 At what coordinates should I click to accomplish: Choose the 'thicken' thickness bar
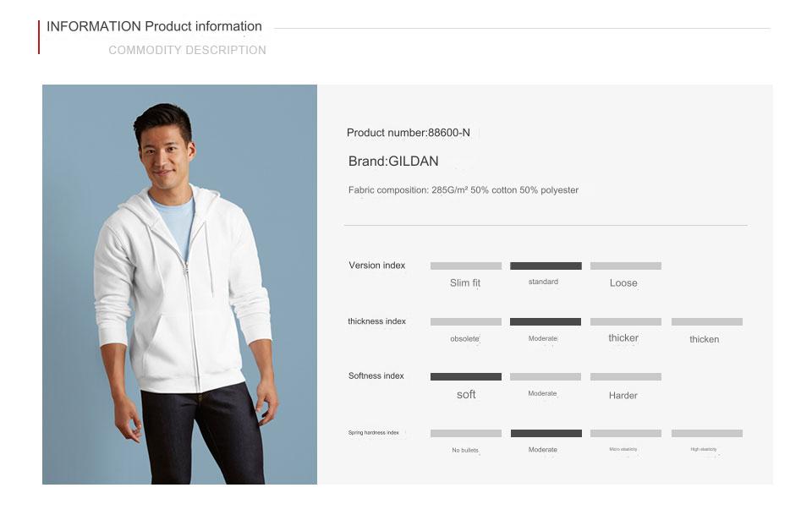pos(706,321)
